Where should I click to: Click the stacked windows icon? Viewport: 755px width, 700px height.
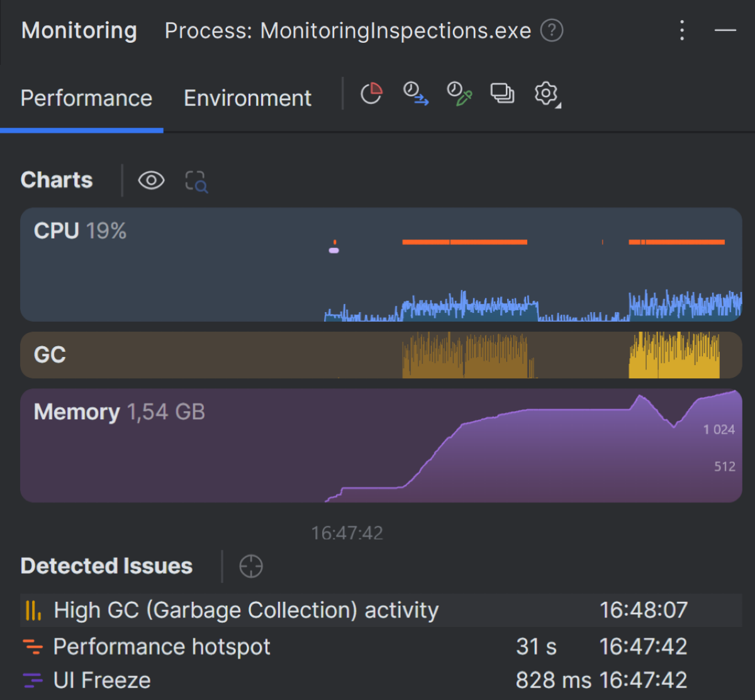pos(502,94)
